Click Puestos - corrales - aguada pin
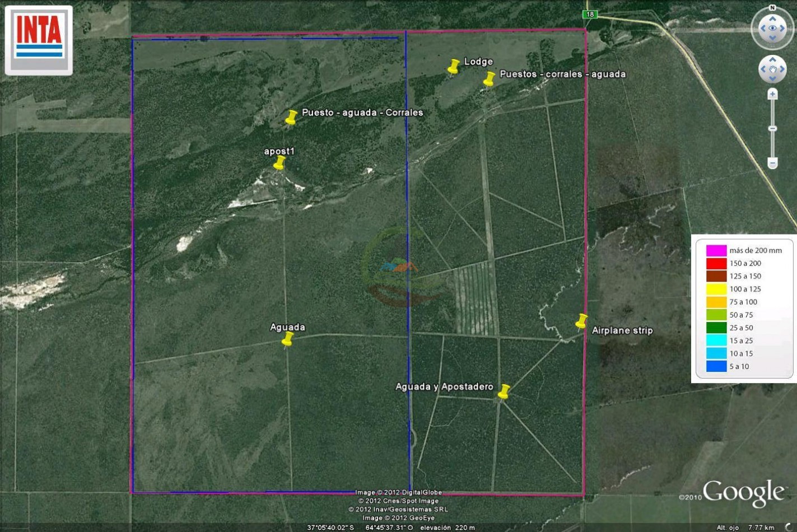Image resolution: width=797 pixels, height=532 pixels. click(489, 79)
